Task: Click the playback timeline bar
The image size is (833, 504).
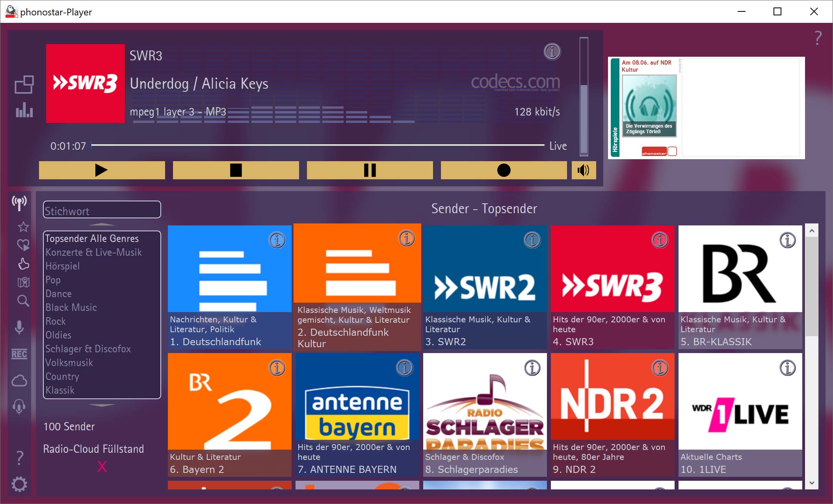Action: tap(318, 145)
